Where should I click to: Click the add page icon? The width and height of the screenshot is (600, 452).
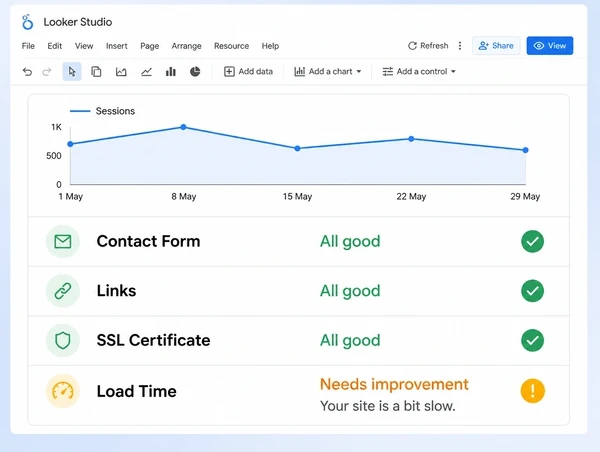(96, 72)
